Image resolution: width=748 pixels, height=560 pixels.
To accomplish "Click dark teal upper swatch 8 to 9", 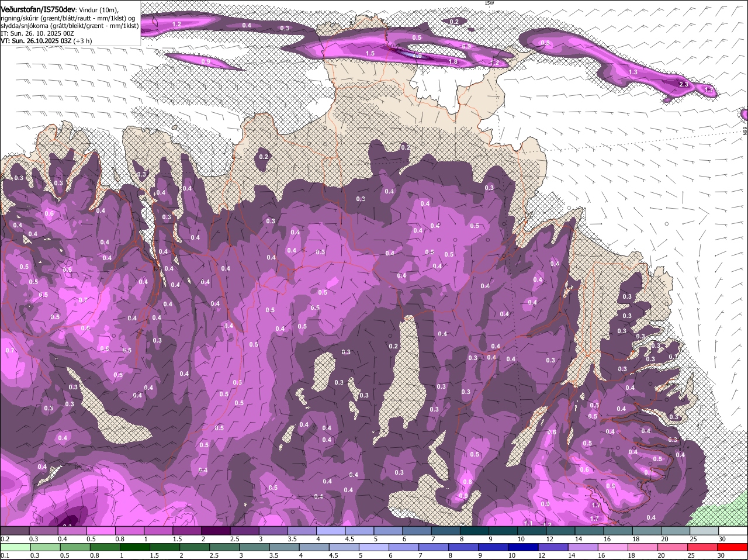I will click(x=475, y=531).
